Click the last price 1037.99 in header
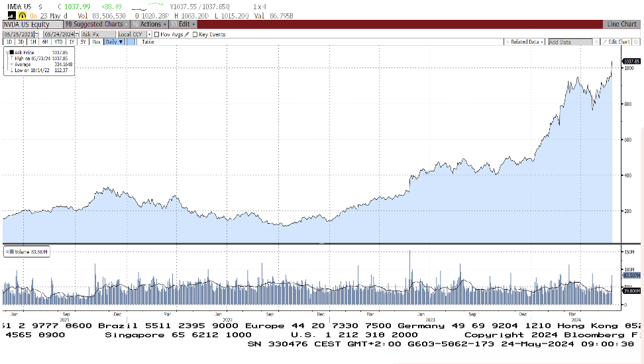This screenshot has width=644, height=364. (x=78, y=7)
